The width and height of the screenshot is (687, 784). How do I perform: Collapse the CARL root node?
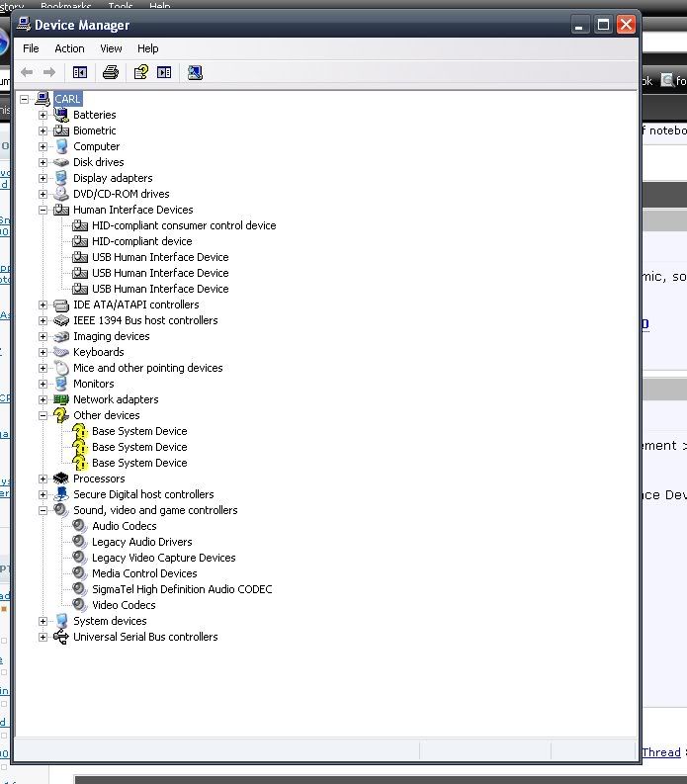pyautogui.click(x=24, y=99)
